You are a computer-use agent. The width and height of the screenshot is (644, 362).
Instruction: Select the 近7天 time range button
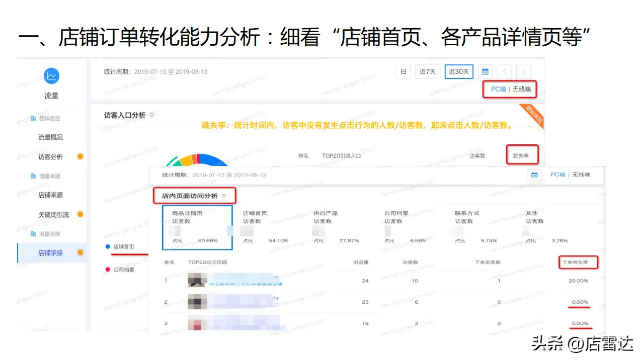coord(427,72)
